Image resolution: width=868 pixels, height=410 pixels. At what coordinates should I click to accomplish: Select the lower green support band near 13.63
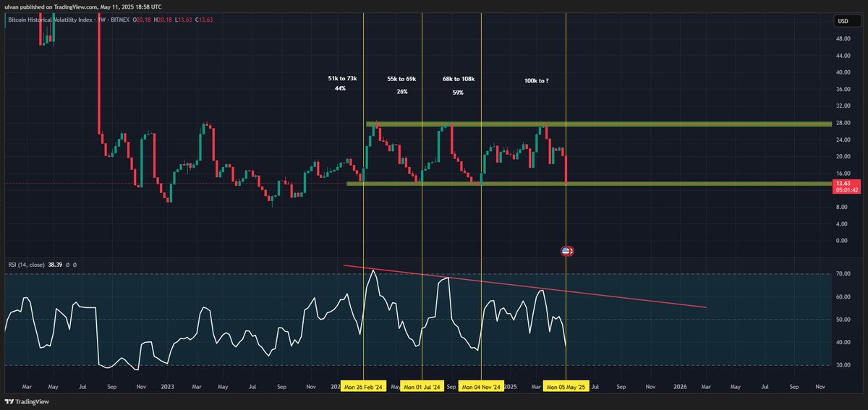tap(588, 184)
